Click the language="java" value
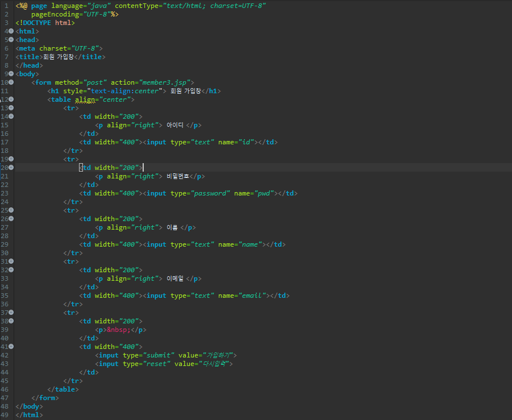Image resolution: width=512 pixels, height=420 pixels. point(99,6)
